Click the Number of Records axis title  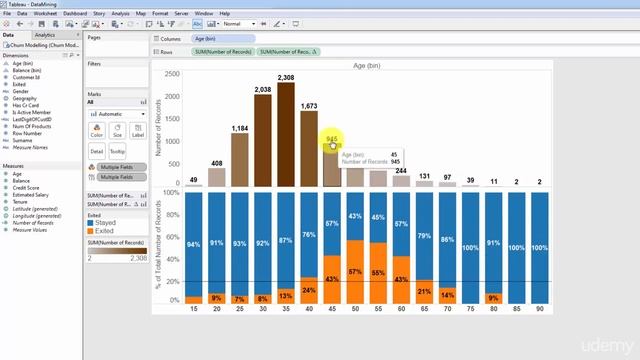[x=158, y=128]
